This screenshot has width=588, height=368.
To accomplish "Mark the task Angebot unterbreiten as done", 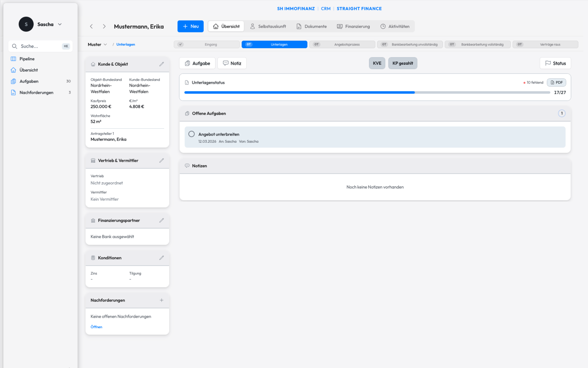I will [191, 134].
